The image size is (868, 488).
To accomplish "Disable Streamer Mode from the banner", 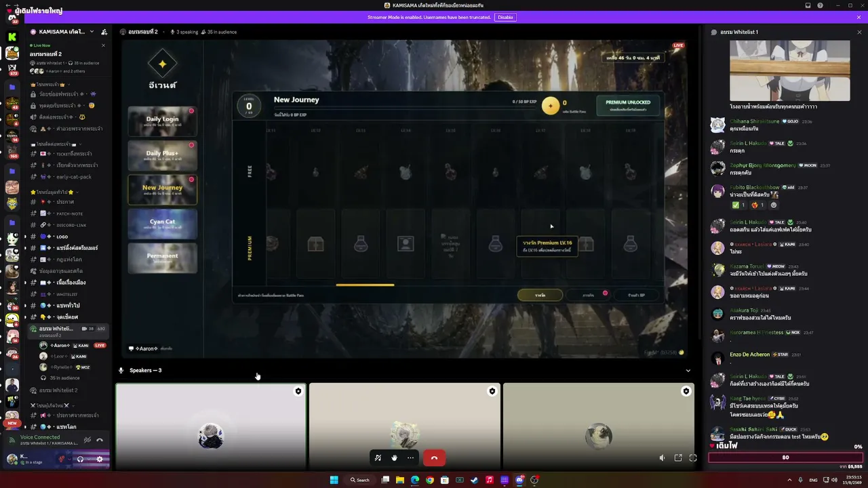I will pos(505,17).
